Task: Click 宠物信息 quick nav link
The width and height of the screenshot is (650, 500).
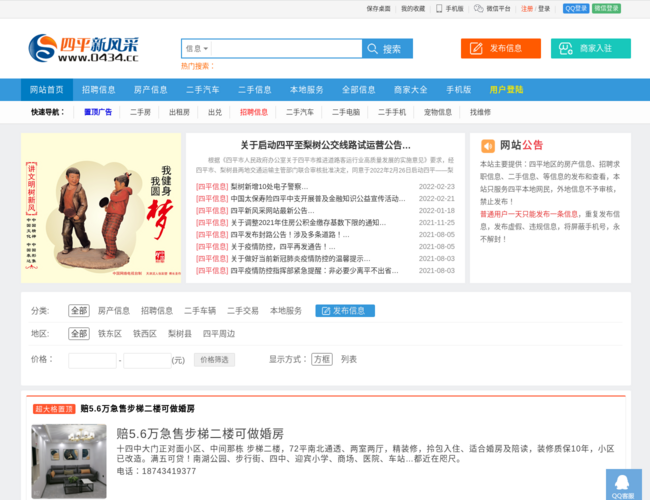Action: [438, 112]
